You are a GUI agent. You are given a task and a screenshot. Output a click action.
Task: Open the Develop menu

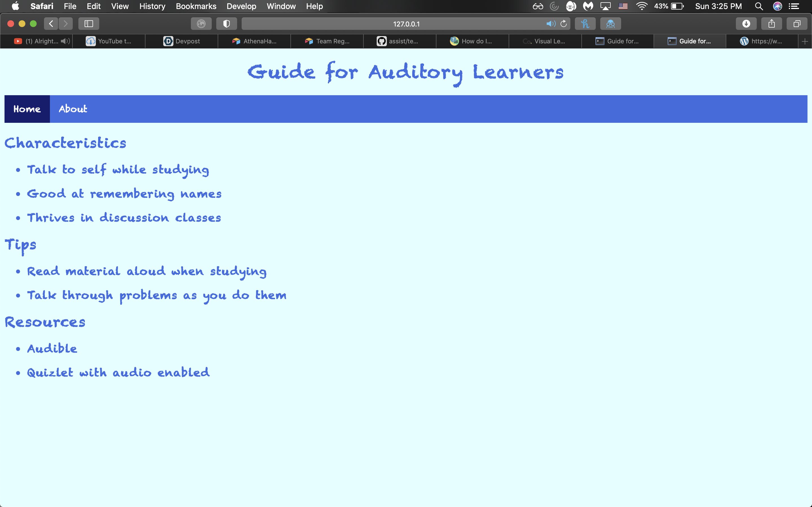pos(241,6)
